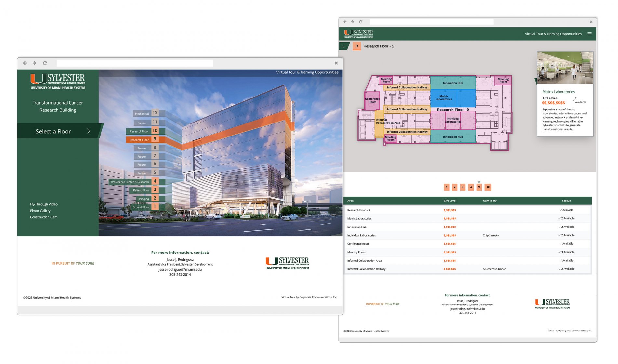Screen dimensions: 618x364
Task: Open the Photo Gallery link
Action: (x=40, y=211)
